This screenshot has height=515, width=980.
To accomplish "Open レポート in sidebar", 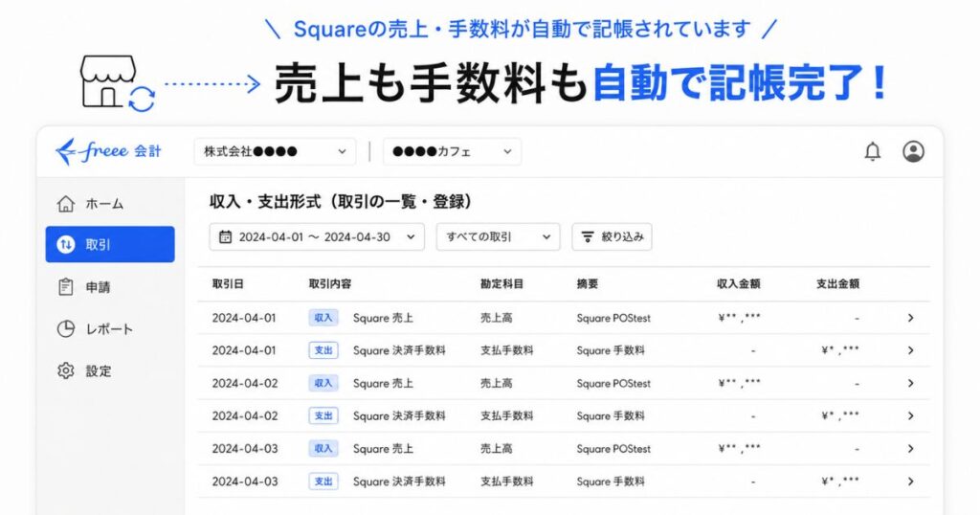I will pos(110,328).
